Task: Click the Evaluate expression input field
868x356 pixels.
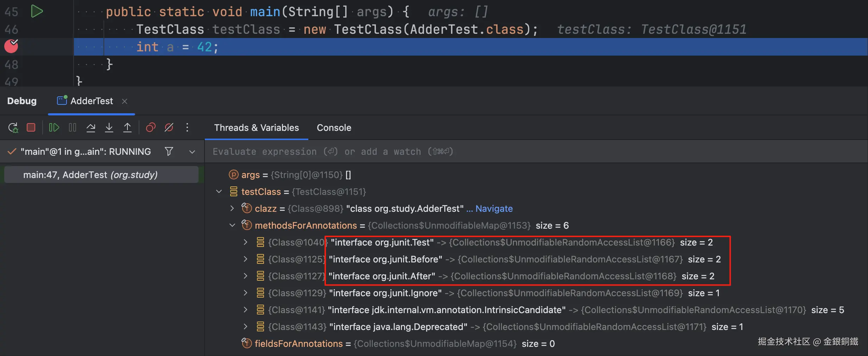Action: coord(493,152)
